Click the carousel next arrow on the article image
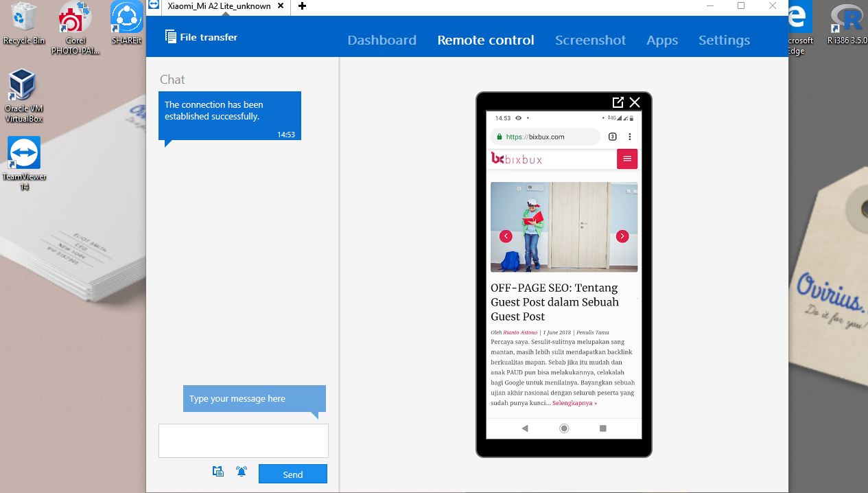The height and width of the screenshot is (493, 868). pyautogui.click(x=622, y=236)
